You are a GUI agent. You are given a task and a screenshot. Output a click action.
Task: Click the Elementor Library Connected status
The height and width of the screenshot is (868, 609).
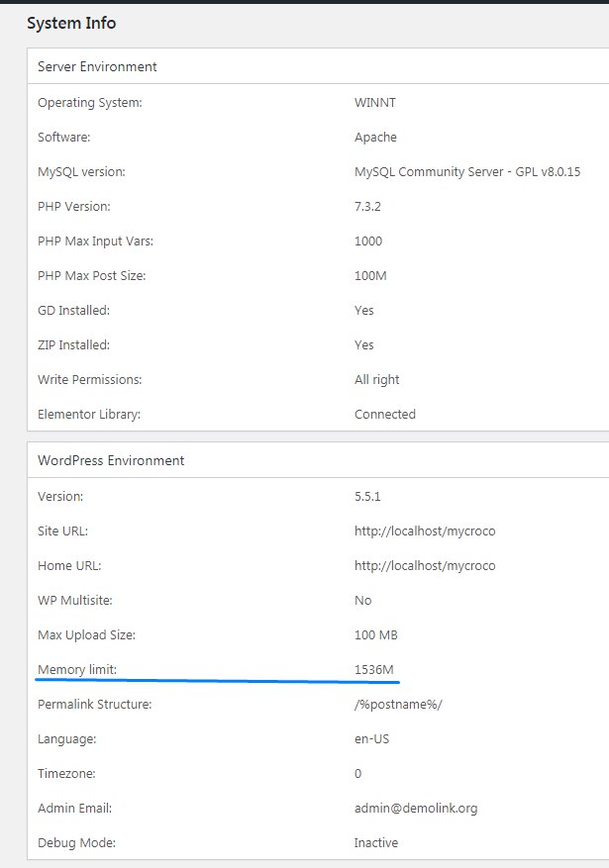point(385,414)
